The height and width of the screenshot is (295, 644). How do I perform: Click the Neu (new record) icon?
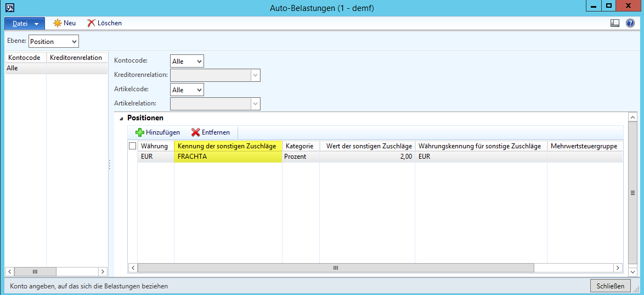tap(57, 23)
